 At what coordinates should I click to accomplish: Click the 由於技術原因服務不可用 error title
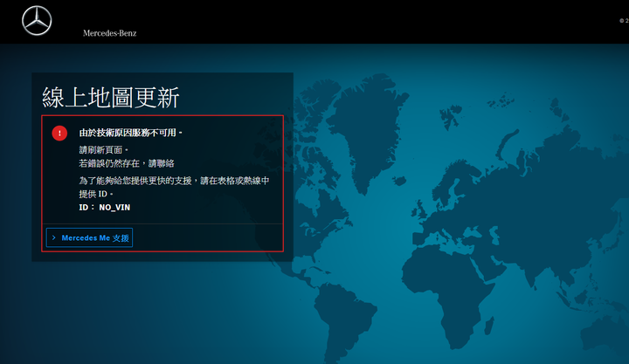click(130, 133)
